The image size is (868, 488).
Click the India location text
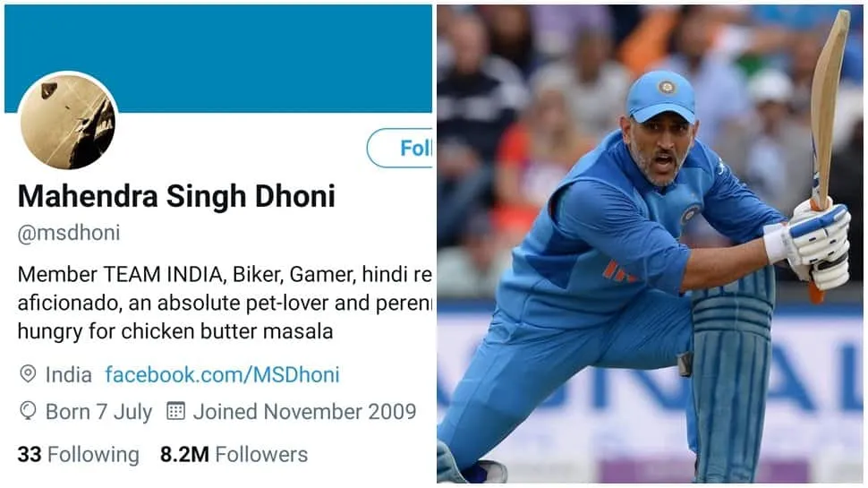69,375
